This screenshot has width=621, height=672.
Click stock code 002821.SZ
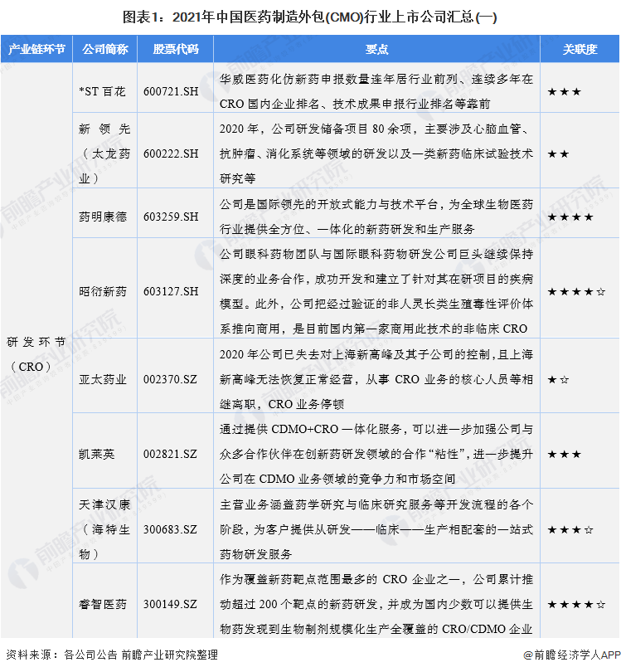170,454
